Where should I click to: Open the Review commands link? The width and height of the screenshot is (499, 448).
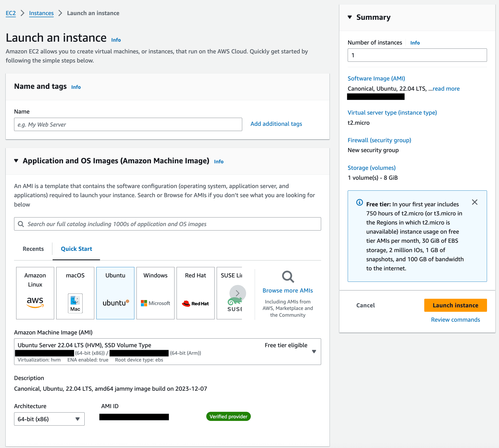(x=456, y=320)
